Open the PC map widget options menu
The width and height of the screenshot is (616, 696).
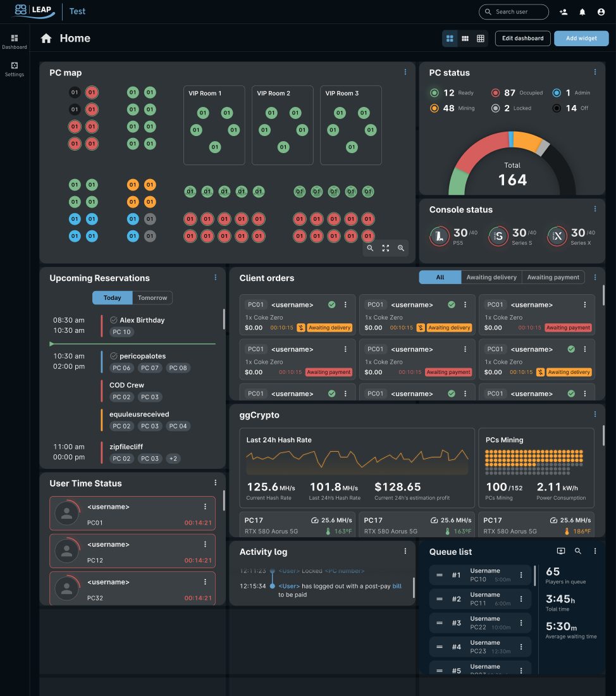405,72
